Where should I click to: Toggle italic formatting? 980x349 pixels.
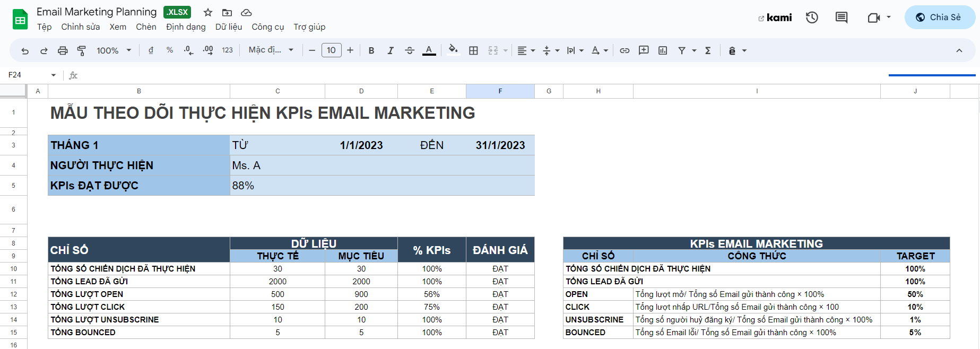click(391, 50)
